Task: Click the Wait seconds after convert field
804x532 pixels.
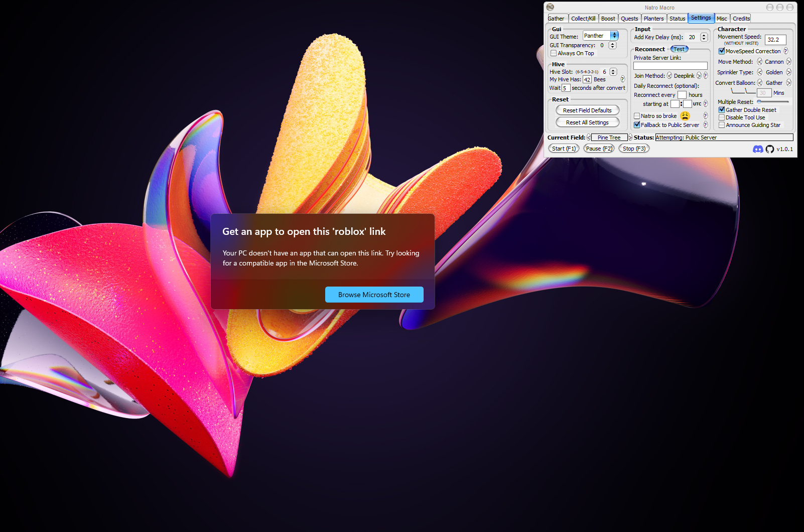Action: click(566, 88)
